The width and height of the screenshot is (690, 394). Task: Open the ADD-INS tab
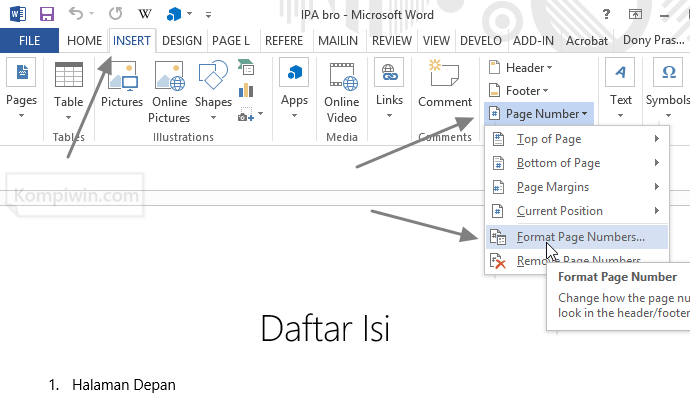[x=533, y=41]
